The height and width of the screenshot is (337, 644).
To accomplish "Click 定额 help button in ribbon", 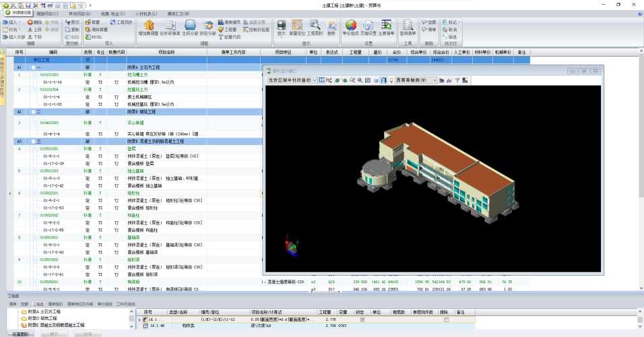I will pyautogui.click(x=429, y=22).
